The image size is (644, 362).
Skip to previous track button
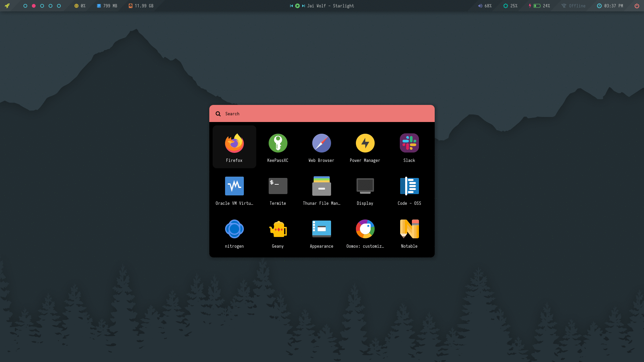tap(290, 6)
